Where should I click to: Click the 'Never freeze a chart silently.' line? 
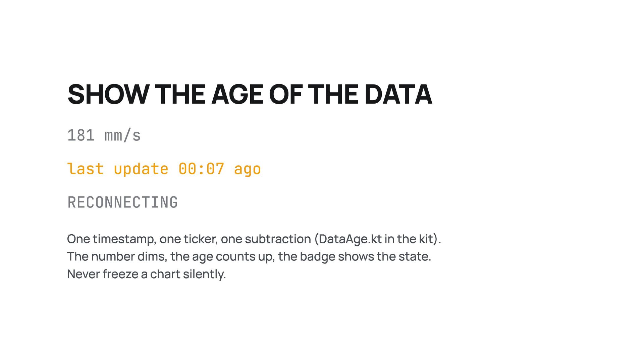pyautogui.click(x=147, y=274)
